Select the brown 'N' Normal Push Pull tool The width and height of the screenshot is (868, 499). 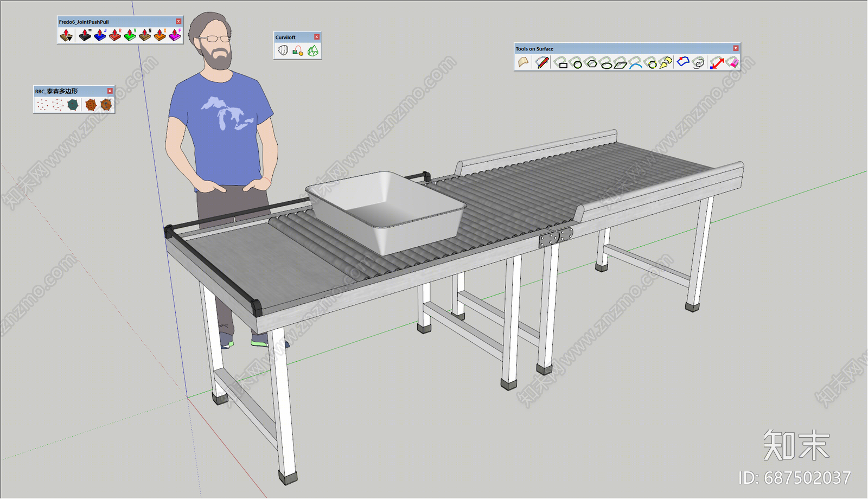click(x=145, y=35)
